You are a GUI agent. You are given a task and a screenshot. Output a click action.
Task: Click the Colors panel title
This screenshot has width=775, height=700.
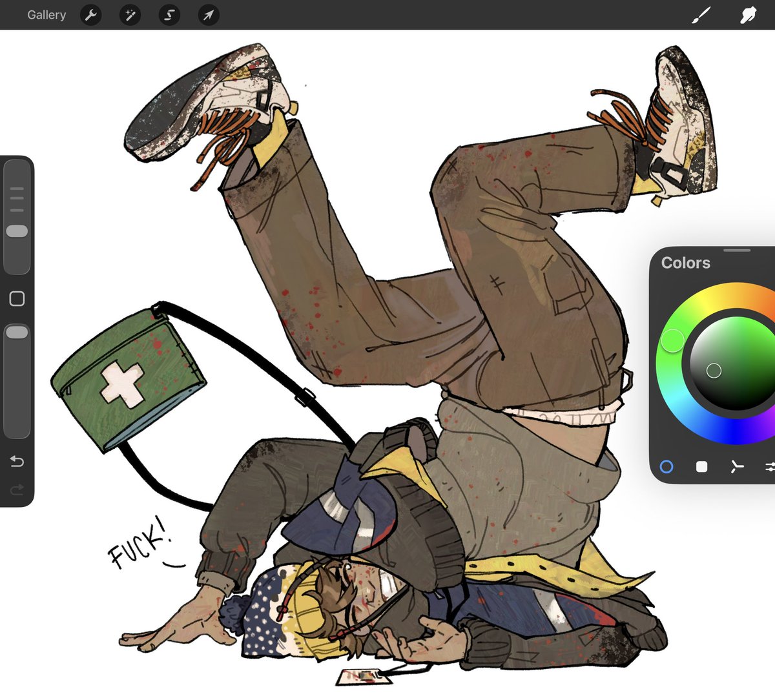tap(685, 263)
